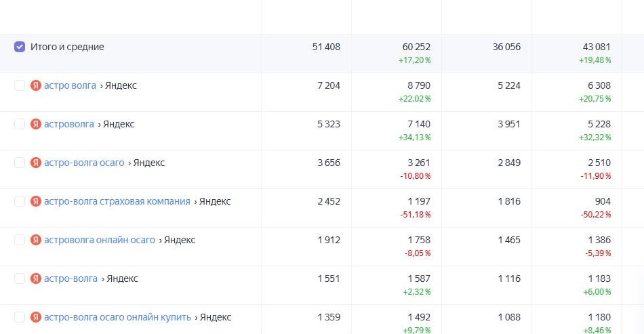Click cell value 1 197
This screenshot has width=644, height=334.
(419, 201)
